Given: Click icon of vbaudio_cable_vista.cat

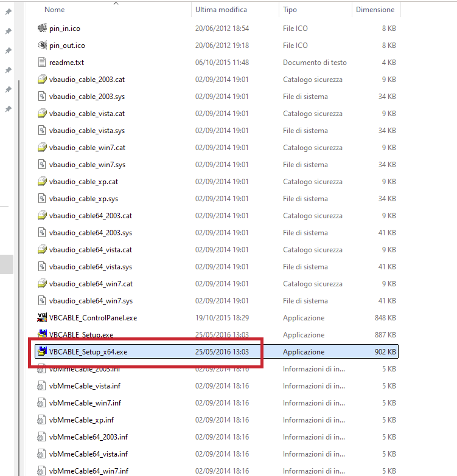Looking at the screenshot, I should 42,113.
